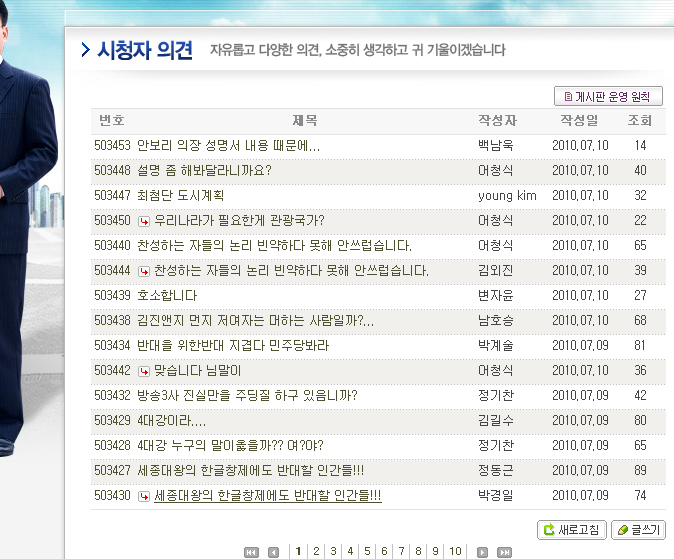Viewport: 674px width, 559px height.
Task: Click author name 변자윤
Action: click(496, 295)
